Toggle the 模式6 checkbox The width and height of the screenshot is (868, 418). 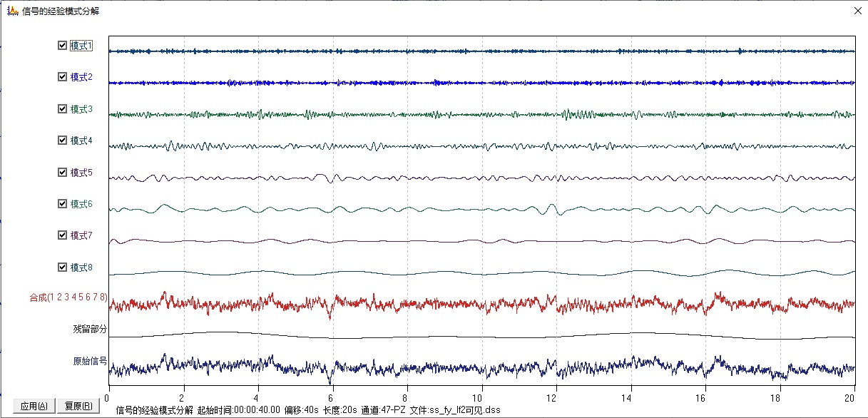[63, 204]
